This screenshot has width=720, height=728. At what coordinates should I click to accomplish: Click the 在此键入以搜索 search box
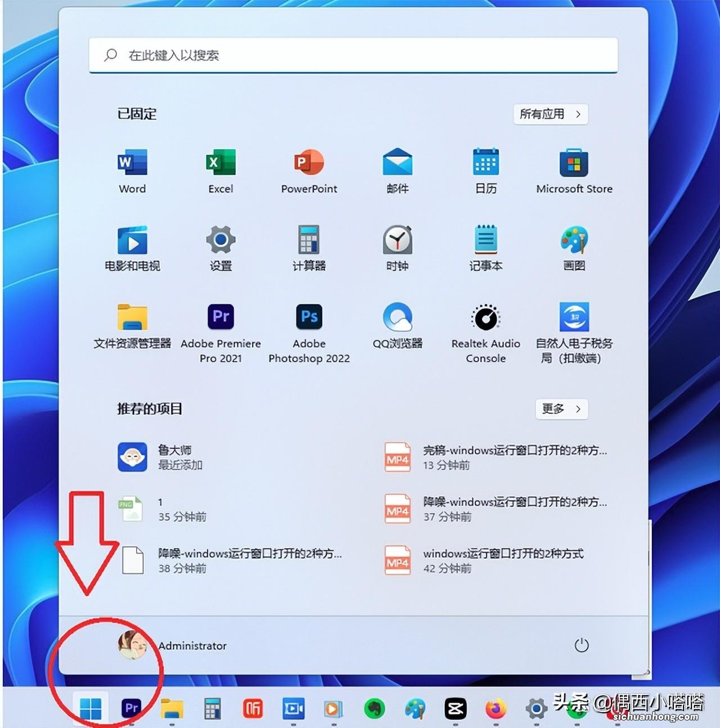(x=353, y=55)
